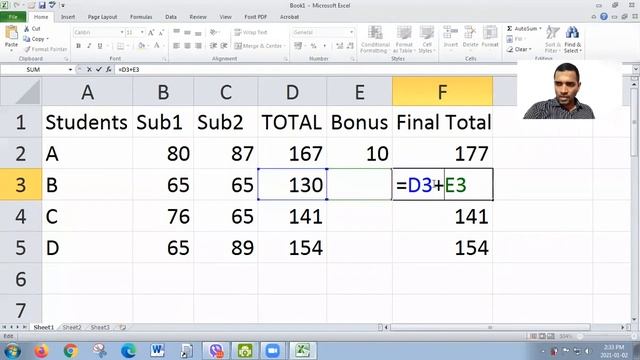Switch to the Formulas tab
The image size is (640, 360).
[x=141, y=17]
